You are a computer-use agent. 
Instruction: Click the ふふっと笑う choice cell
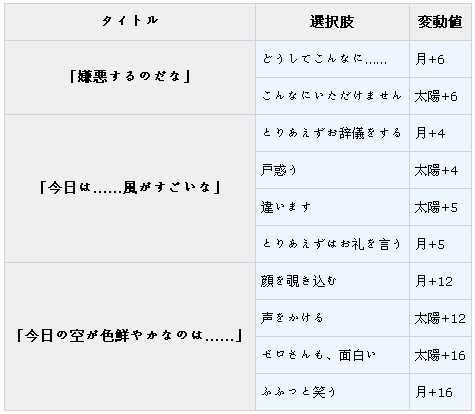click(332, 392)
